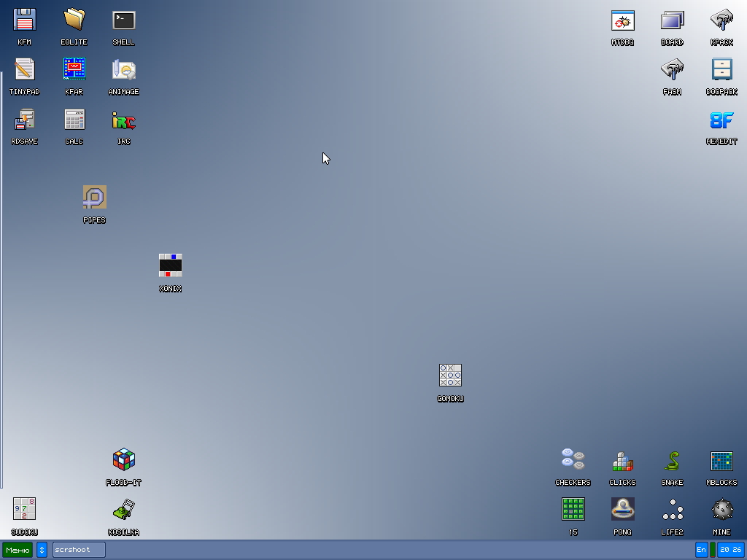
Task: Open the MTDBG debugger icon
Action: [x=622, y=20]
